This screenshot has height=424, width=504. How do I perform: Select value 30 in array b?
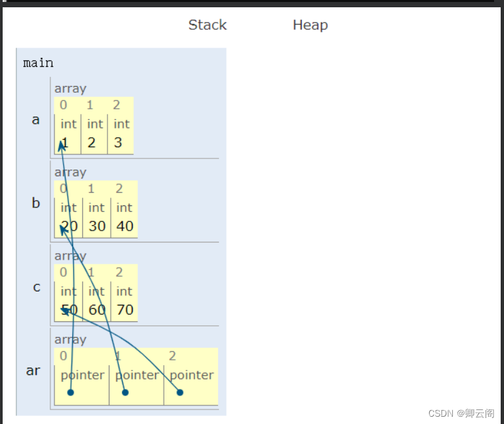97,226
